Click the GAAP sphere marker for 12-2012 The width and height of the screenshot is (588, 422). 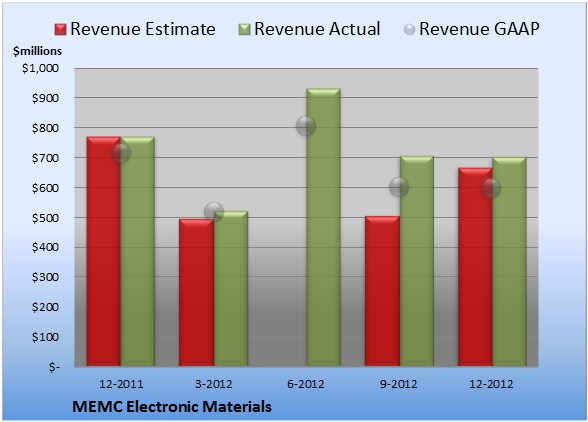(491, 188)
